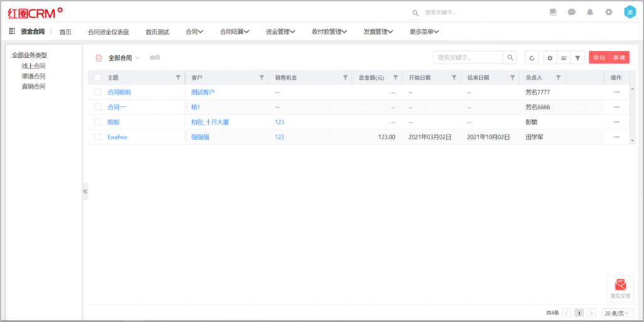
Task: Refresh the contract list
Action: [532, 58]
